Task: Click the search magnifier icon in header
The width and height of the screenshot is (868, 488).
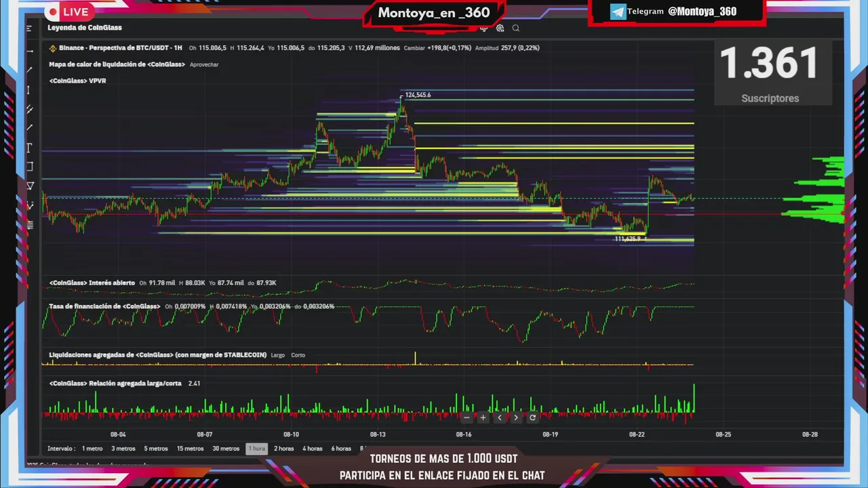Action: (516, 28)
